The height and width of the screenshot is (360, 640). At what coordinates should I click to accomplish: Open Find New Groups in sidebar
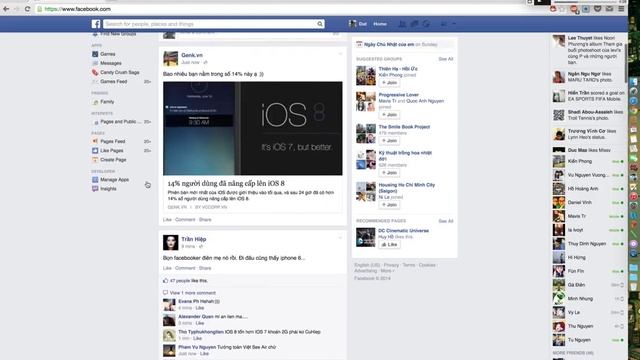click(118, 34)
